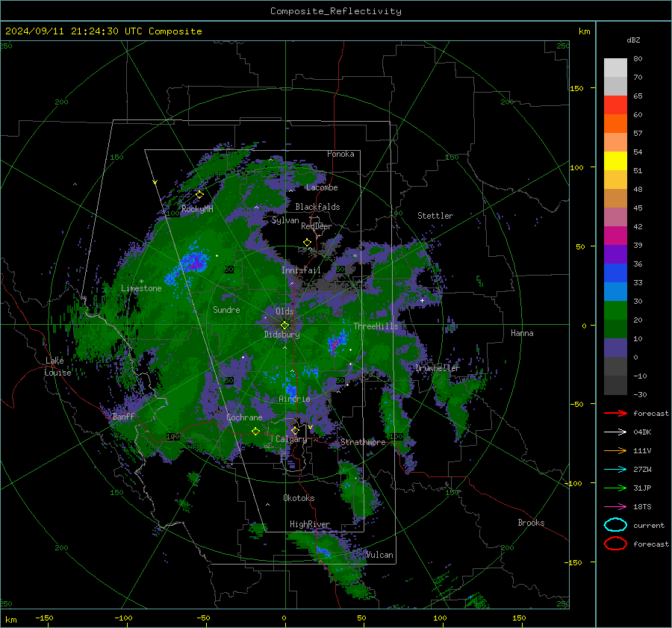Pick the royal blue 33-36 dBZ swatch

pyautogui.click(x=615, y=273)
